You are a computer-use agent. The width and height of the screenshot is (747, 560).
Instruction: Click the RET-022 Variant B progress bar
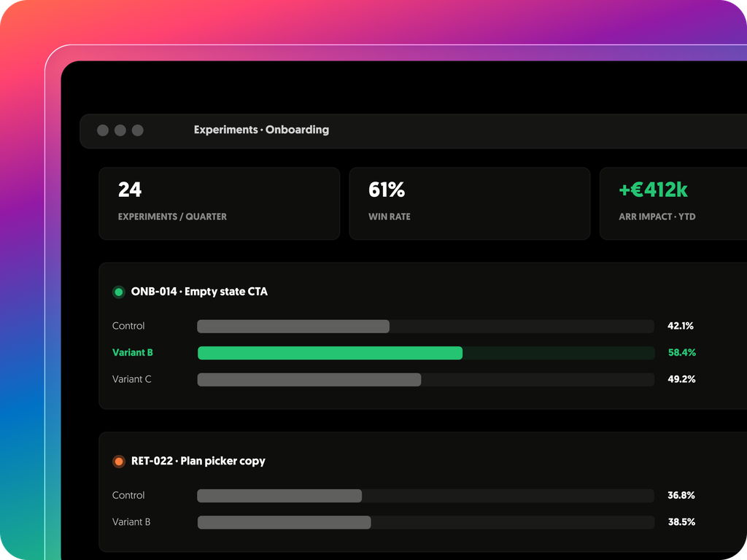[425, 522]
